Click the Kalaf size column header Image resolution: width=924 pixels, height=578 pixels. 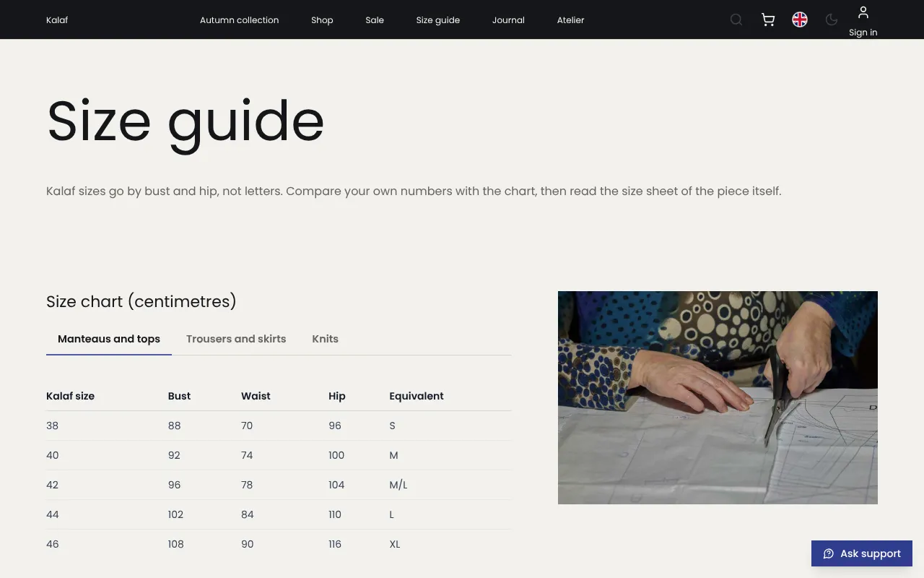tap(70, 396)
